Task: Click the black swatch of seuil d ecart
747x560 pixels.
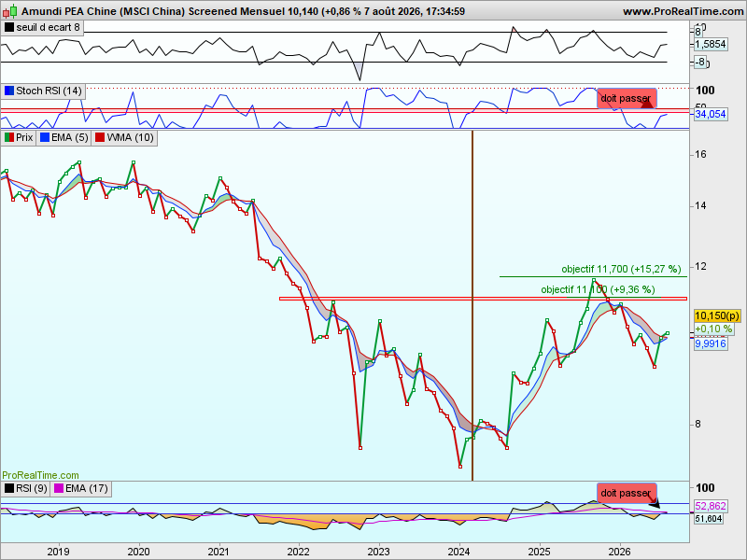Action: [9, 28]
